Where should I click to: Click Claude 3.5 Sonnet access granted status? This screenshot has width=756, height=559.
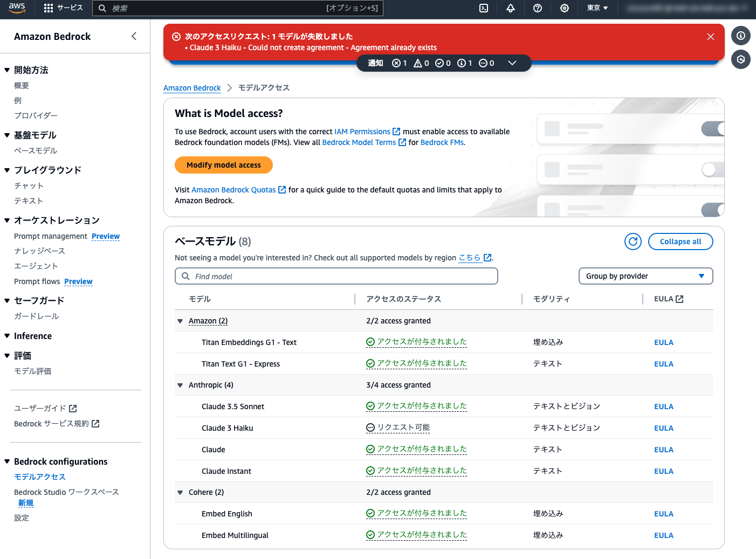point(416,406)
